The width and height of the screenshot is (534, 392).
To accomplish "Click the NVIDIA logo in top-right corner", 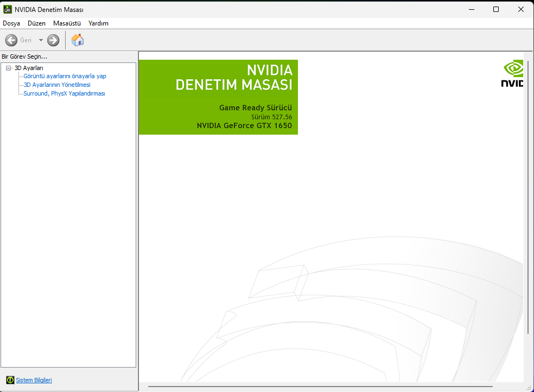I will [x=513, y=74].
